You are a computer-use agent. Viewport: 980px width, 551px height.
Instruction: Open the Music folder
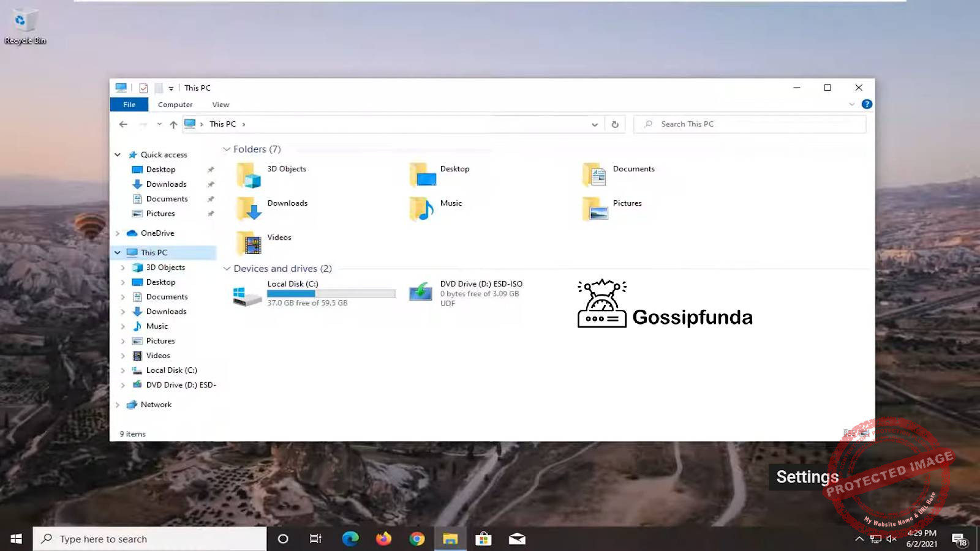tap(422, 208)
